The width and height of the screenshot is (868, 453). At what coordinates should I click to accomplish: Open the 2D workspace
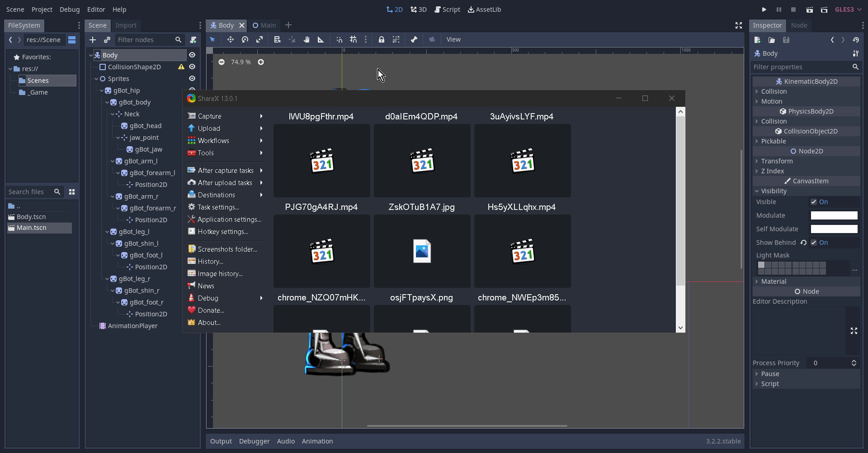394,10
